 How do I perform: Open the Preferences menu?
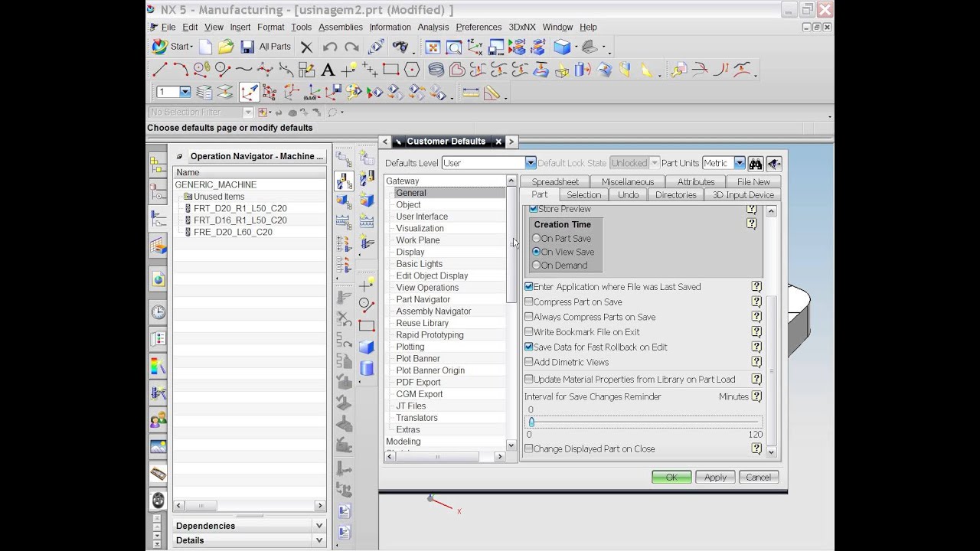click(479, 27)
